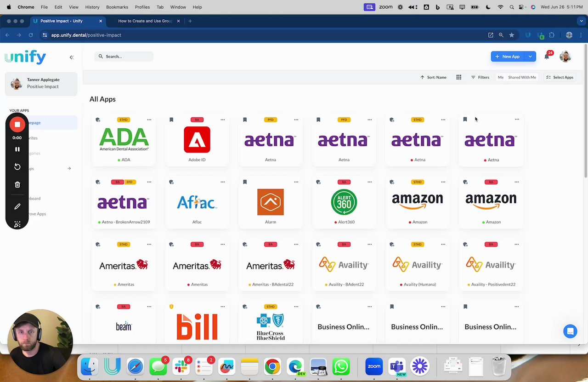Image resolution: width=588 pixels, height=382 pixels.
Task: Click the shared icon on BlueCross BlueShield card
Action: [x=245, y=307]
